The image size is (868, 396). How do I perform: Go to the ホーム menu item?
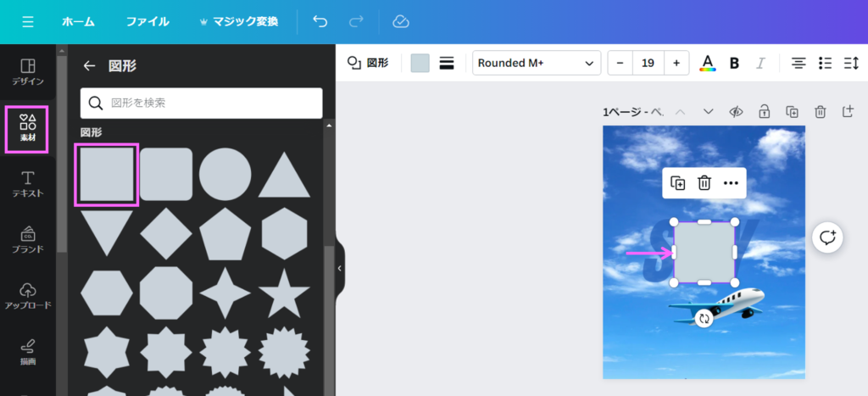click(x=78, y=21)
